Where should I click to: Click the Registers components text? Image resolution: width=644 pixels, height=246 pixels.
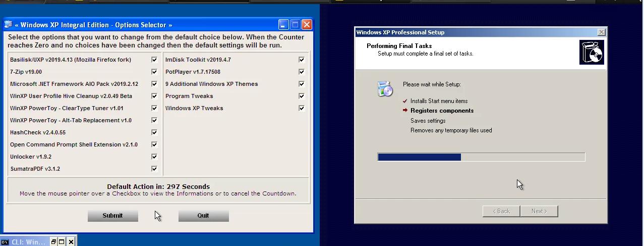pos(442,111)
